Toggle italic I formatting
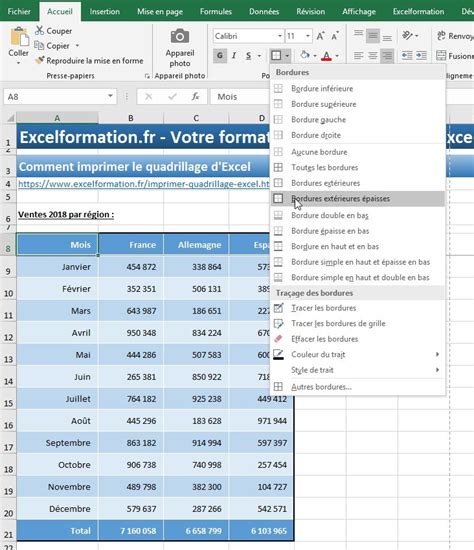474x550 pixels. point(234,55)
